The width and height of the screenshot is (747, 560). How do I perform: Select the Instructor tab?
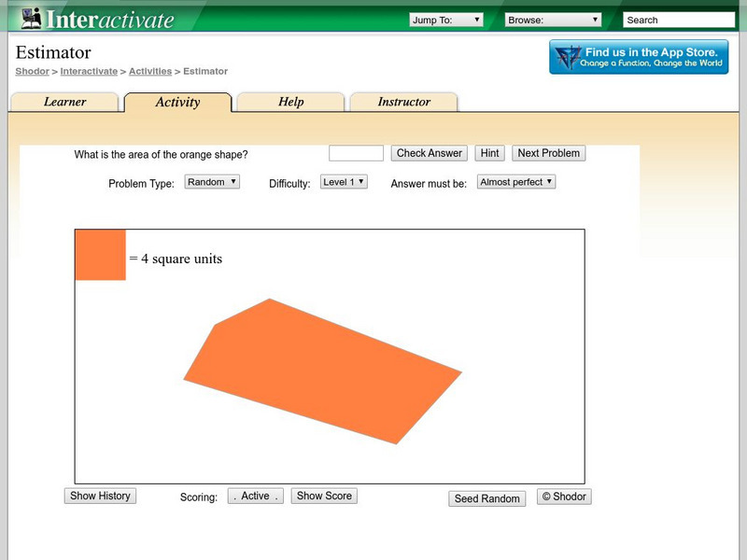403,103
